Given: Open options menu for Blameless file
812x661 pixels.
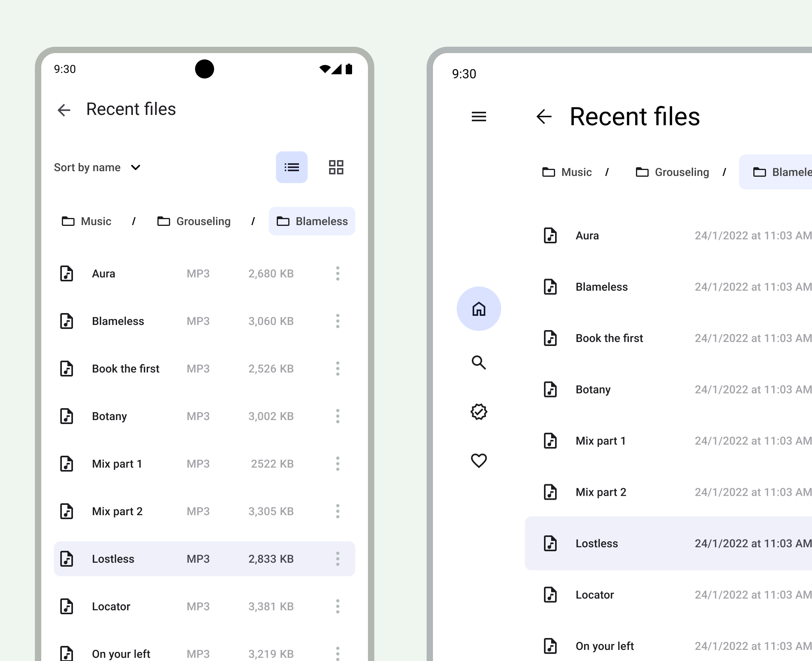Looking at the screenshot, I should point(337,321).
